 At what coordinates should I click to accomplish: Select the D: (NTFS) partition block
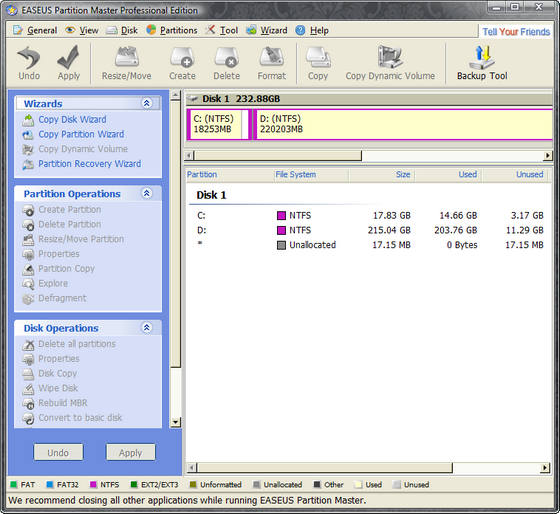pos(402,124)
